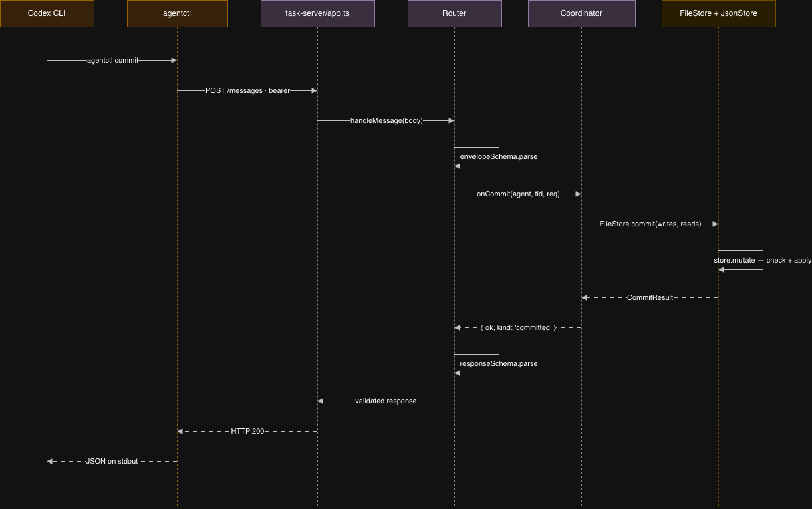Select the Router participant box

coord(454,13)
